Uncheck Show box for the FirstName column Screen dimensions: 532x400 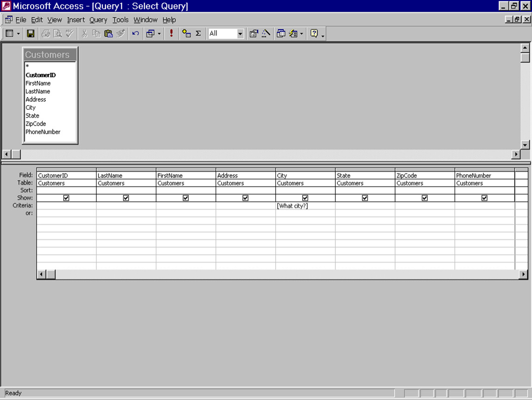pos(186,198)
